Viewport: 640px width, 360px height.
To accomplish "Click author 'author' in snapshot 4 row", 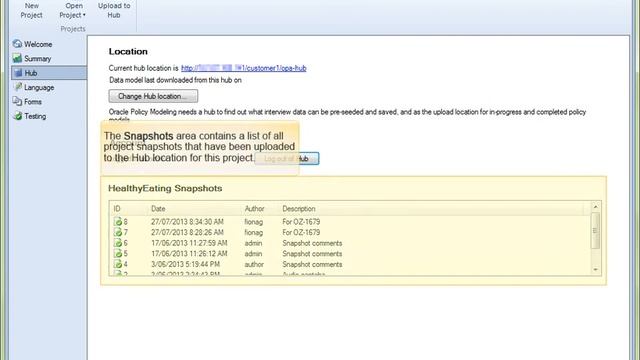I will tap(254, 264).
